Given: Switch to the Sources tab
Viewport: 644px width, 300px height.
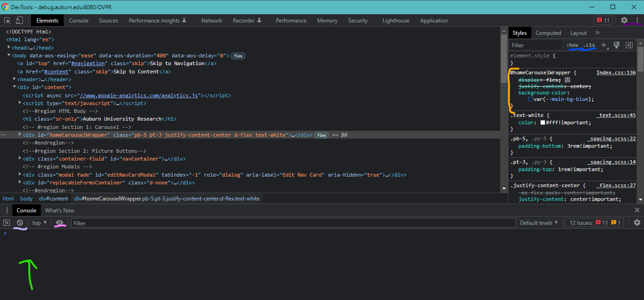Looking at the screenshot, I should [109, 20].
